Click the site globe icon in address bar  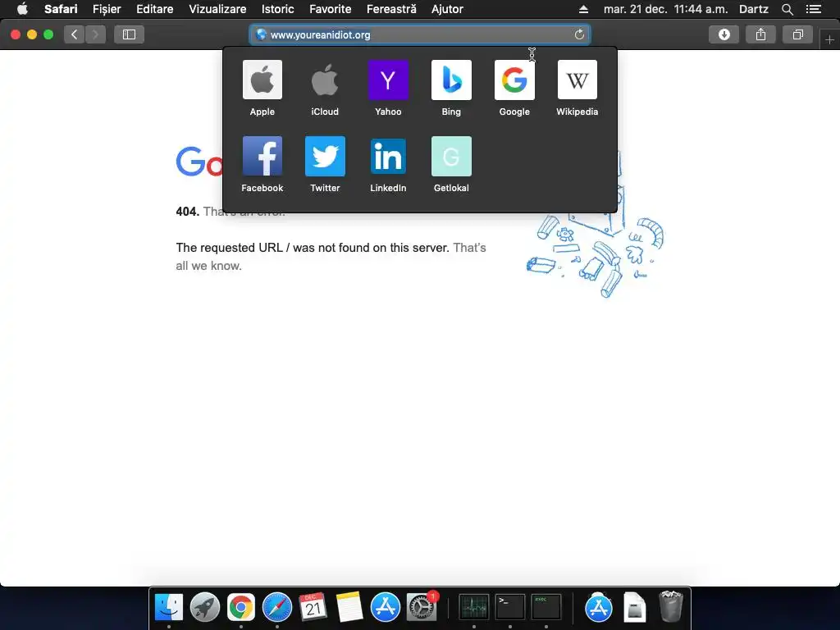click(x=261, y=34)
